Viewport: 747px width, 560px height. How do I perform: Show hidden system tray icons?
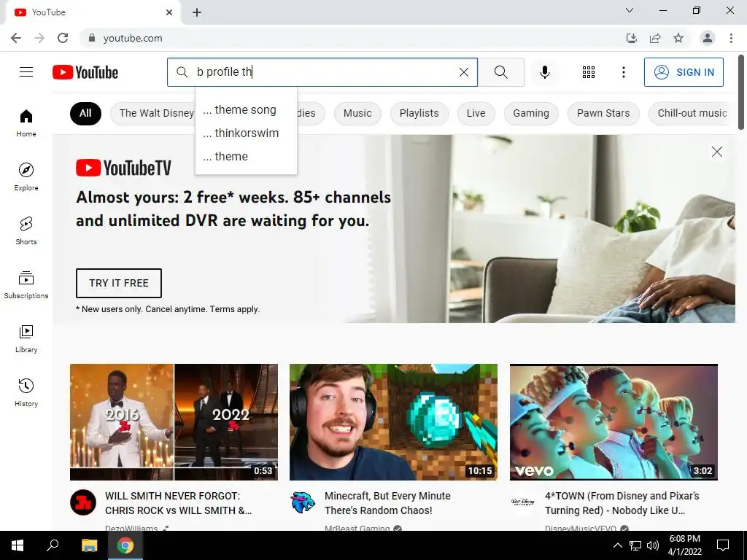point(617,545)
